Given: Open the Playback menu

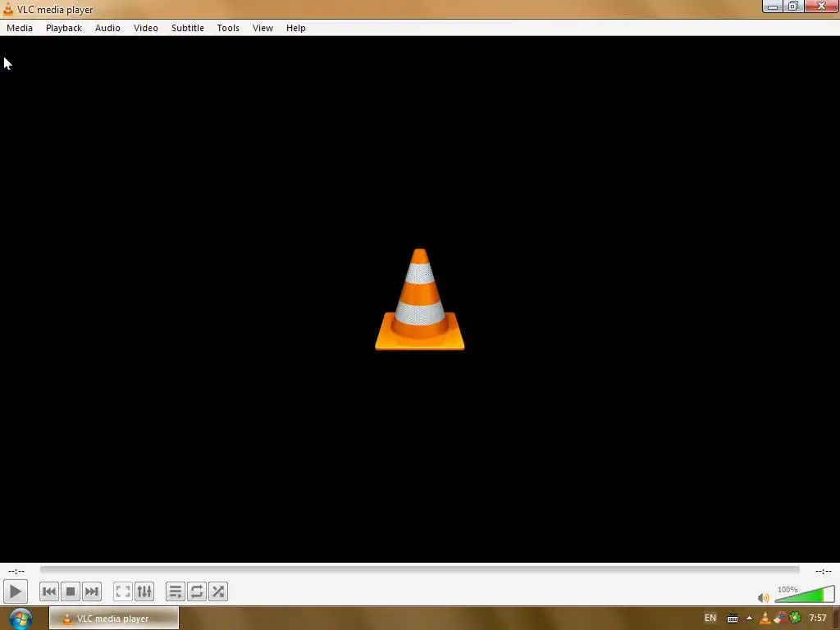Looking at the screenshot, I should (64, 28).
